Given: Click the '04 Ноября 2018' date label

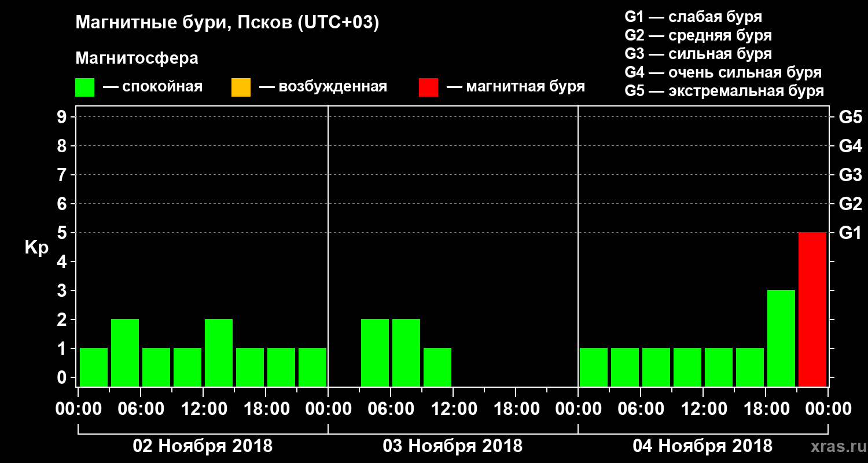Looking at the screenshot, I should (703, 446).
